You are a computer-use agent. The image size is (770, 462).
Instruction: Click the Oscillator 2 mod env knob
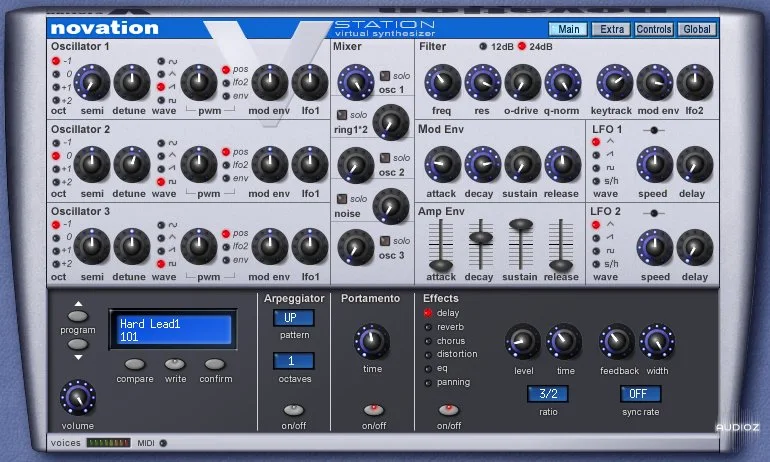(270, 164)
